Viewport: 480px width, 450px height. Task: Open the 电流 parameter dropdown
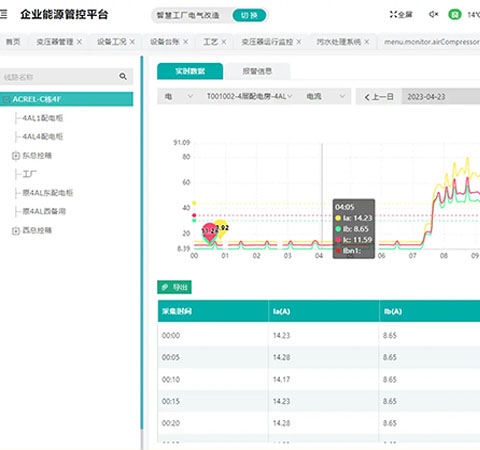tap(325, 96)
